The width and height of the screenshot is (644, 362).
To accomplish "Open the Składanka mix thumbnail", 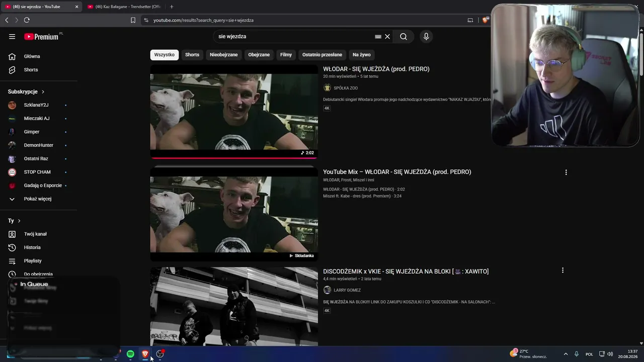I will click(234, 214).
